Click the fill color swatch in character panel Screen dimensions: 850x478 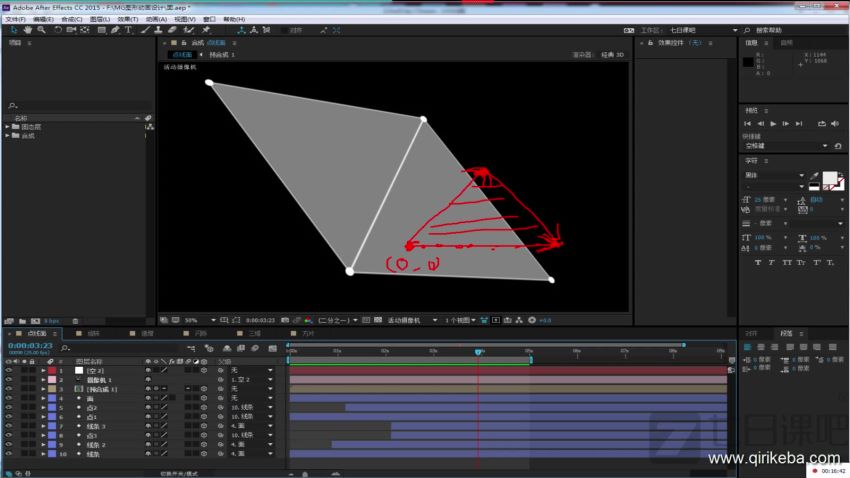pyautogui.click(x=829, y=178)
